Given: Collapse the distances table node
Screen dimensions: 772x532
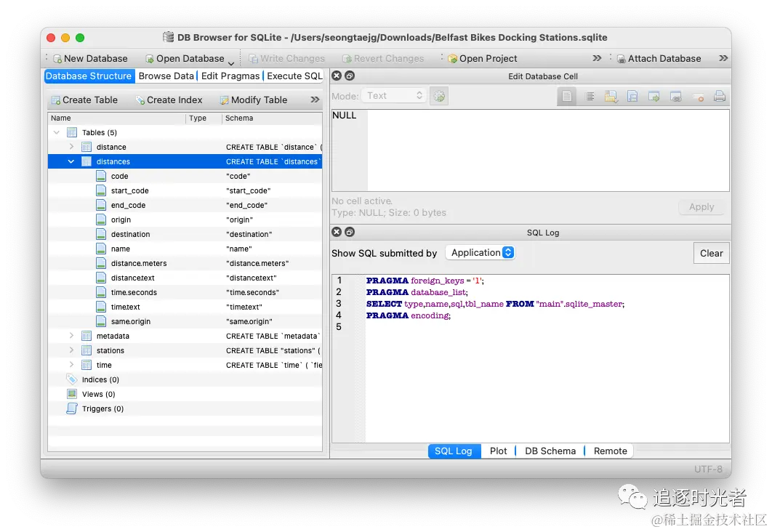Looking at the screenshot, I should 71,161.
